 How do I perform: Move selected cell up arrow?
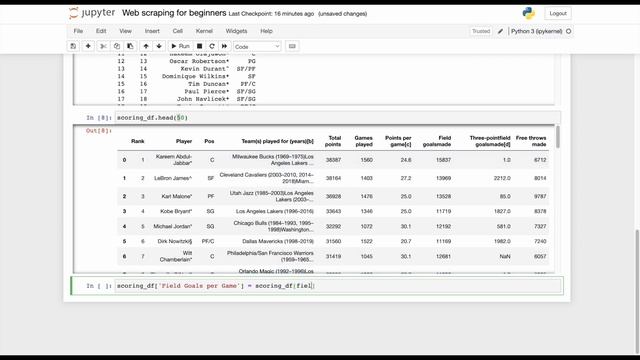click(146, 47)
